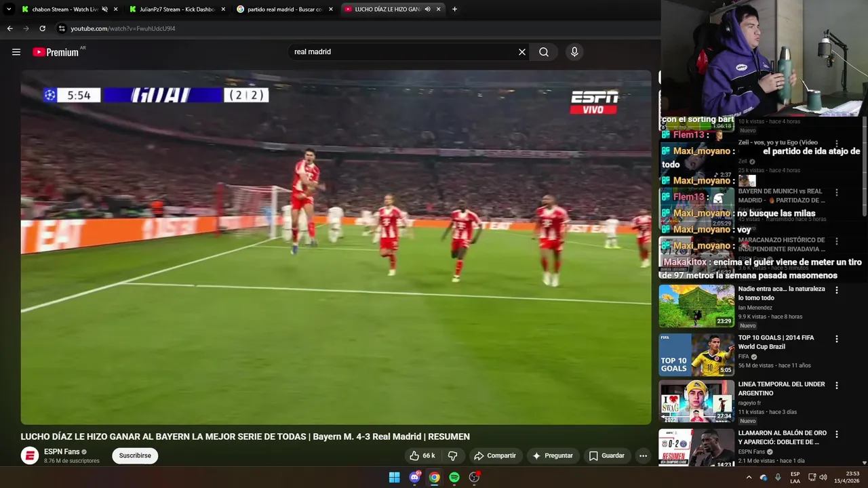
Task: Open the YouTube hamburger guide menu
Action: pos(16,52)
